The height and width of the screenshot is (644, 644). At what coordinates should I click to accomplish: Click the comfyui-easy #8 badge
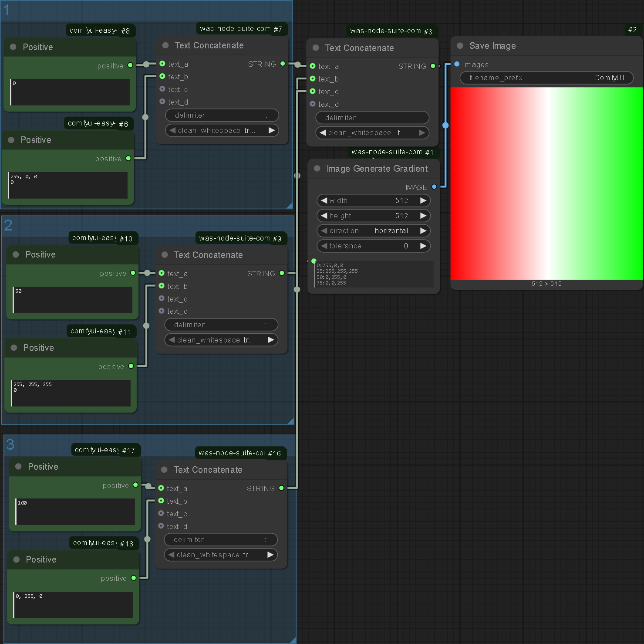coord(100,31)
